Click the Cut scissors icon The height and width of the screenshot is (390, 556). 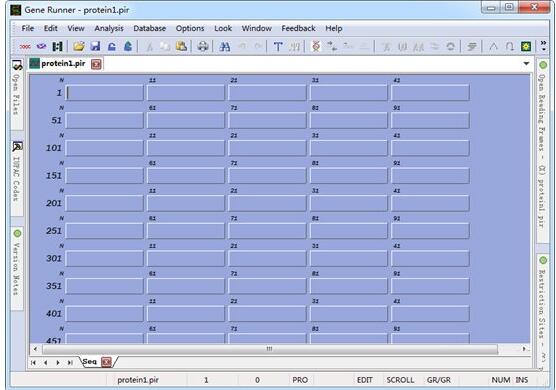[150, 46]
